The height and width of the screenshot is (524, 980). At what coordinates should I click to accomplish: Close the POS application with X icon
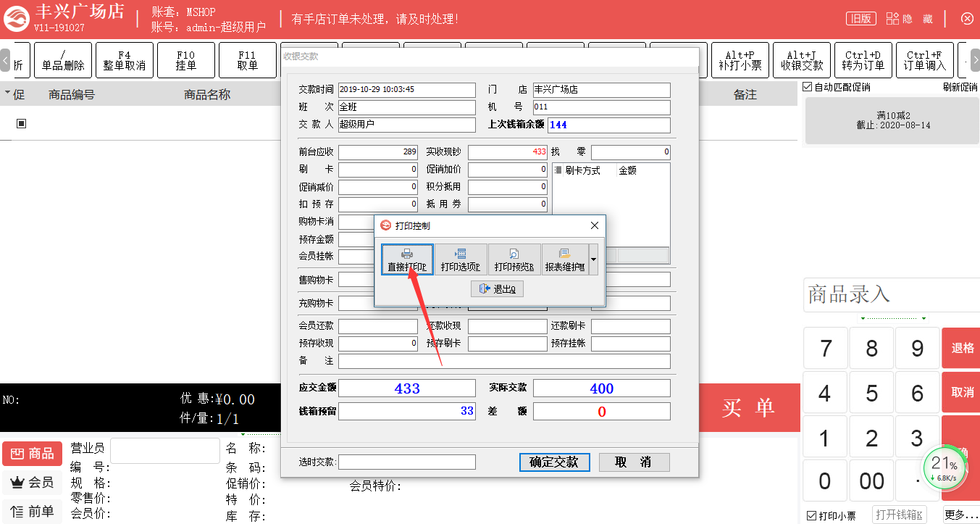tap(967, 19)
